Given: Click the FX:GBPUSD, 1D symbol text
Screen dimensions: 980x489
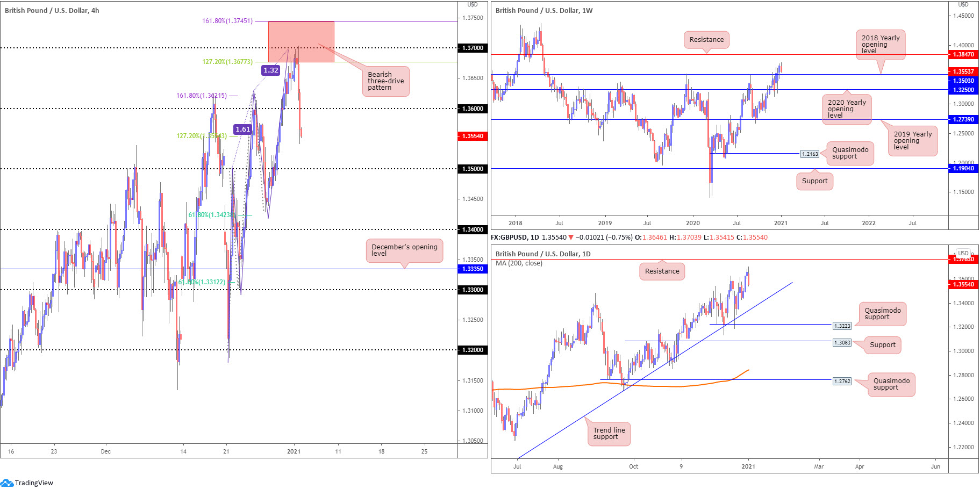Looking at the screenshot, I should pos(515,237).
